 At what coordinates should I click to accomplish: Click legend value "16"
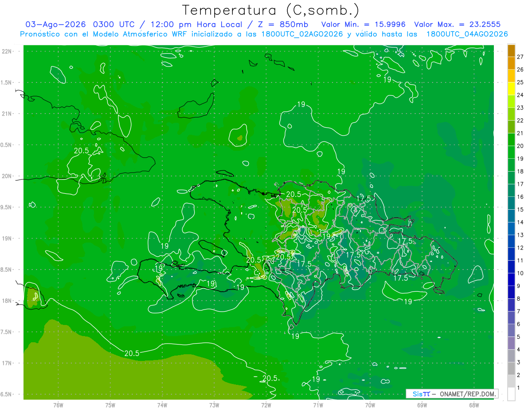(x=520, y=197)
